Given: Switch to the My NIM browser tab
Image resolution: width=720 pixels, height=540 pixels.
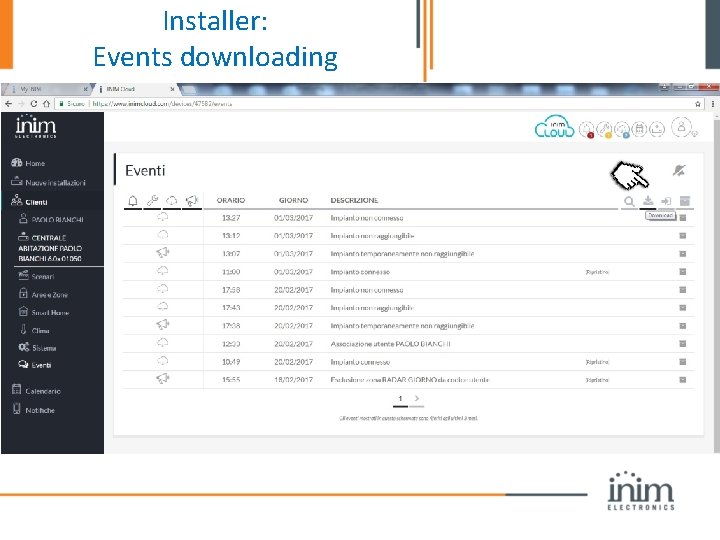Looking at the screenshot, I should [x=46, y=89].
